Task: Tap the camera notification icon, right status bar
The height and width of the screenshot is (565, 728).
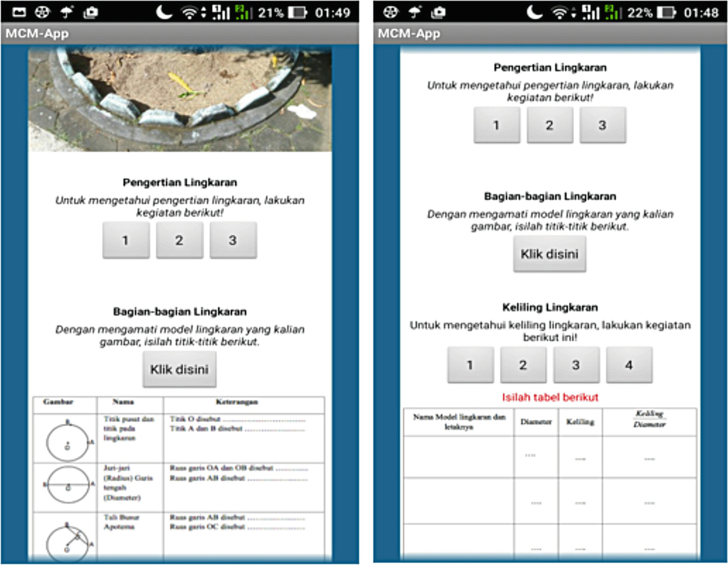Action: click(x=439, y=12)
